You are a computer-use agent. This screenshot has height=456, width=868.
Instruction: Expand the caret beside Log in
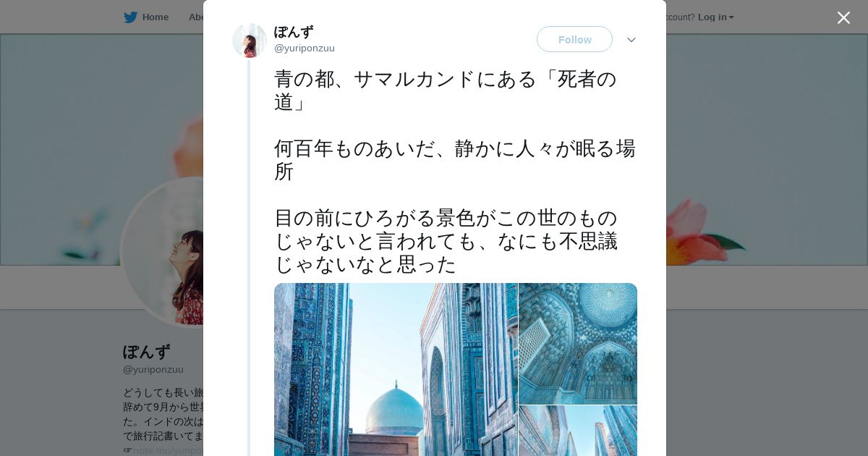coord(731,17)
